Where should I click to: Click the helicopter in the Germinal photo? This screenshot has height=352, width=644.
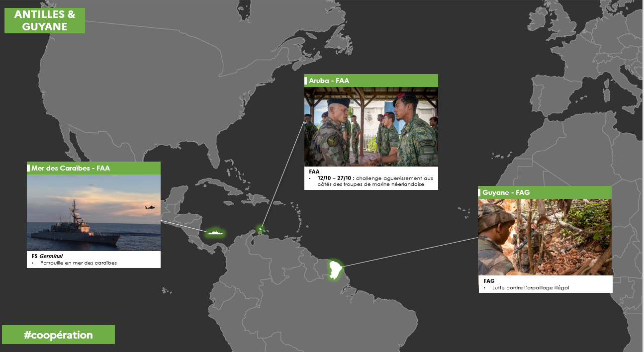click(150, 207)
